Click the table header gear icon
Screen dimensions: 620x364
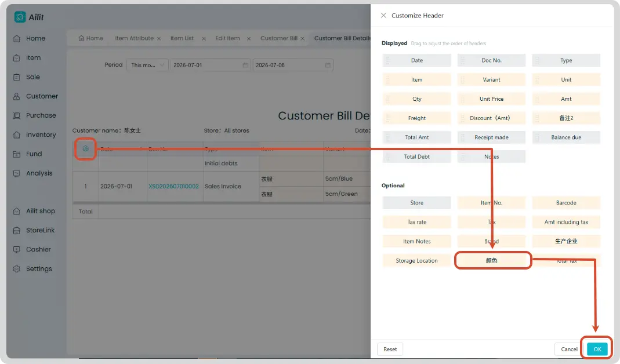tap(85, 148)
